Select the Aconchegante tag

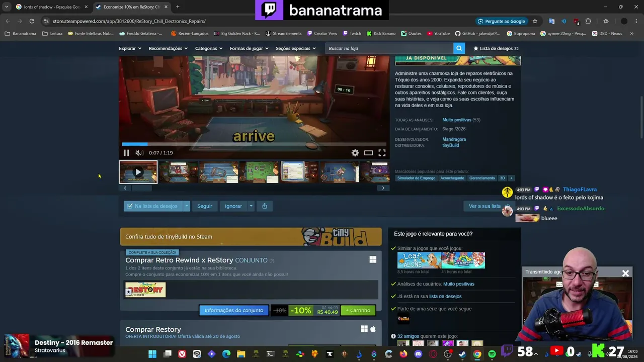(452, 178)
